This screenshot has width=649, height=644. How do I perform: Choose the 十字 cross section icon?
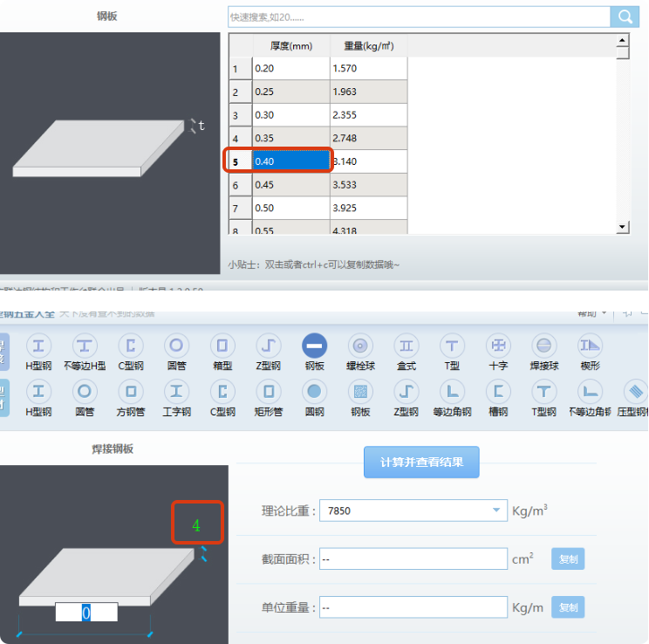(x=498, y=346)
